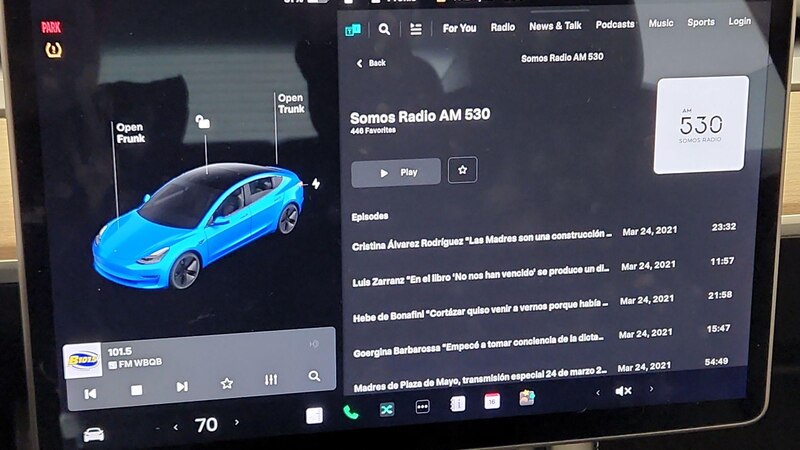Skip to previous station in media player
The height and width of the screenshot is (450, 800).
(90, 394)
